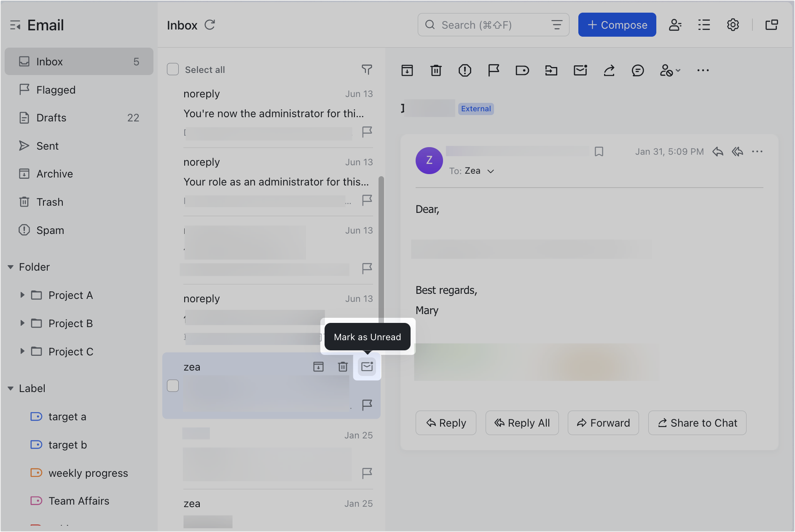The image size is (795, 532).
Task: Open the Drafts folder
Action: [x=51, y=118]
